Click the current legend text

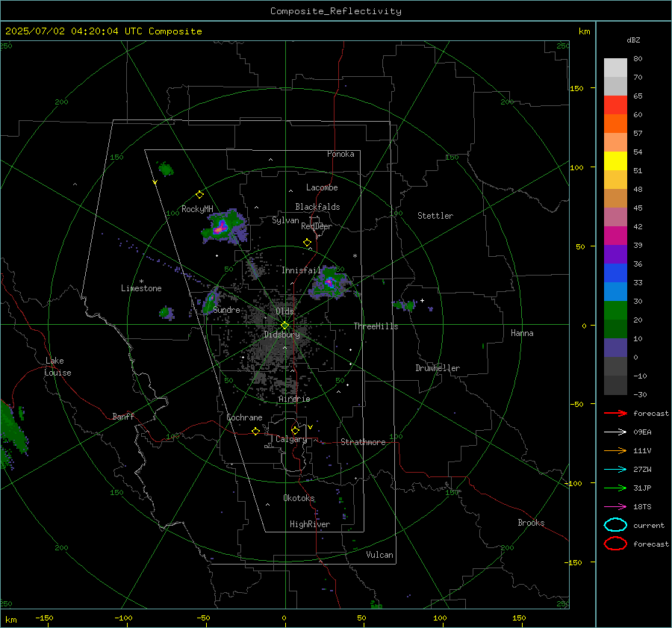coord(649,526)
